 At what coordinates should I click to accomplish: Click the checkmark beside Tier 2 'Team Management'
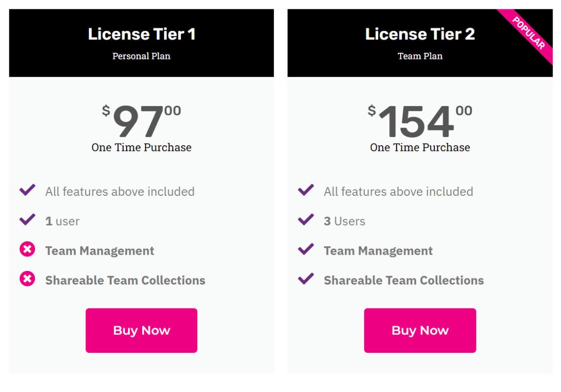306,249
